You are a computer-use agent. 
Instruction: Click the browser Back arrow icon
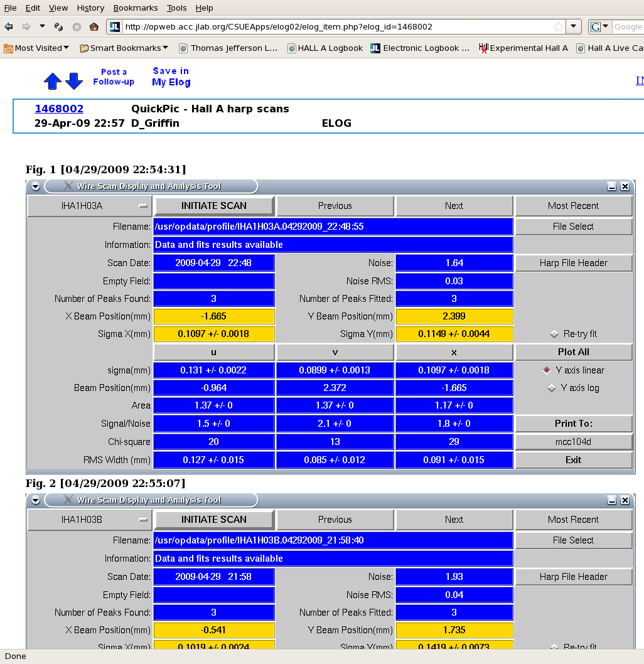[8, 27]
